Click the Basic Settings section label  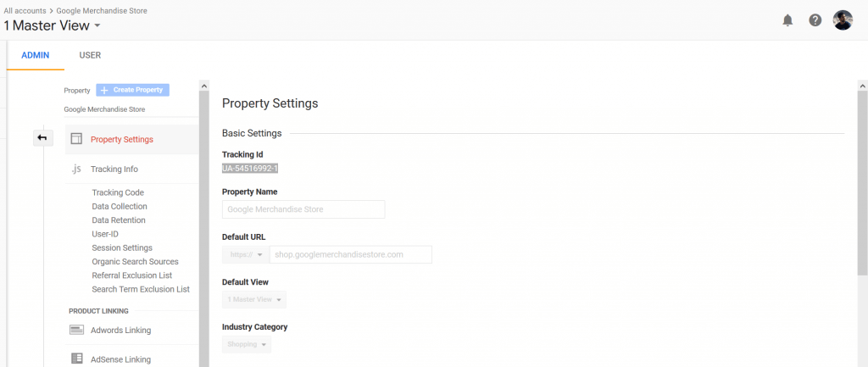pyautogui.click(x=252, y=133)
